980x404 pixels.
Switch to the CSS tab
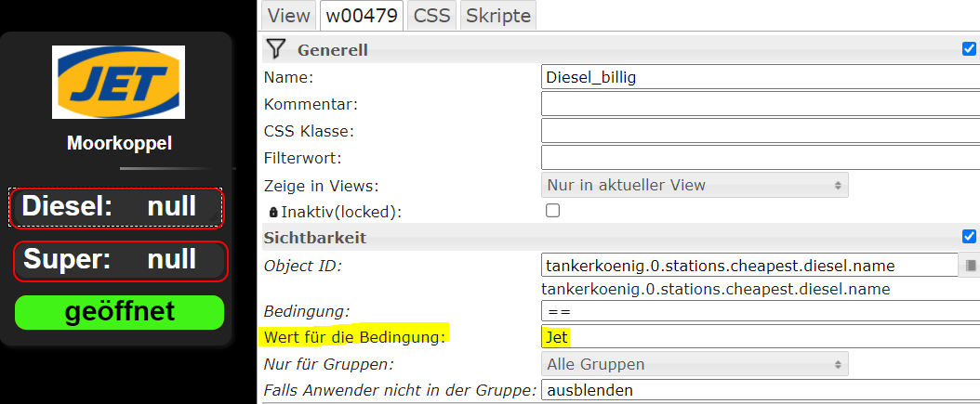pyautogui.click(x=432, y=16)
